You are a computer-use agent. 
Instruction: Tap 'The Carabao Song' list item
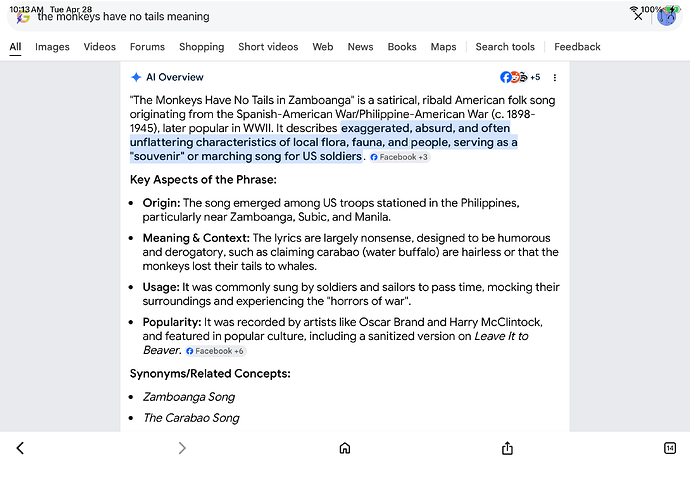pos(191,418)
